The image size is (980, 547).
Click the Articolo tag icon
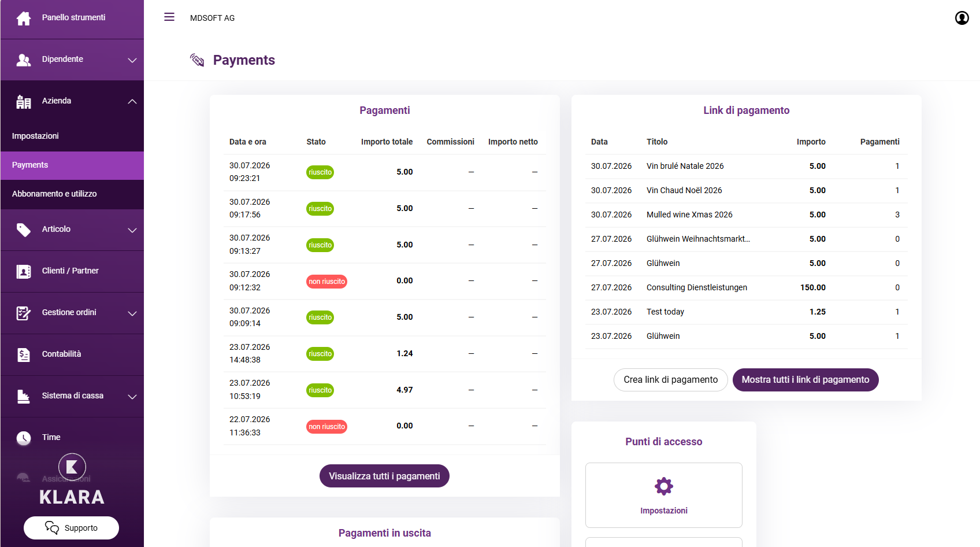[x=24, y=230]
